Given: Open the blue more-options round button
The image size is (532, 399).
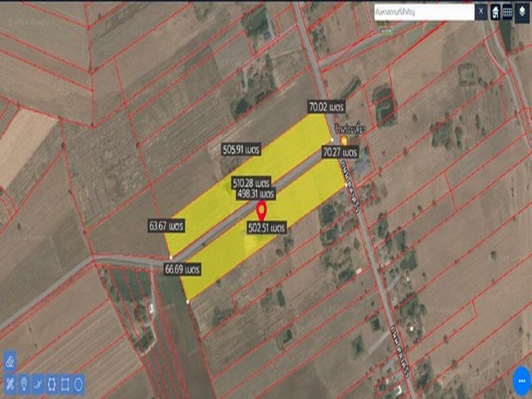Looking at the screenshot, I should [x=521, y=382].
